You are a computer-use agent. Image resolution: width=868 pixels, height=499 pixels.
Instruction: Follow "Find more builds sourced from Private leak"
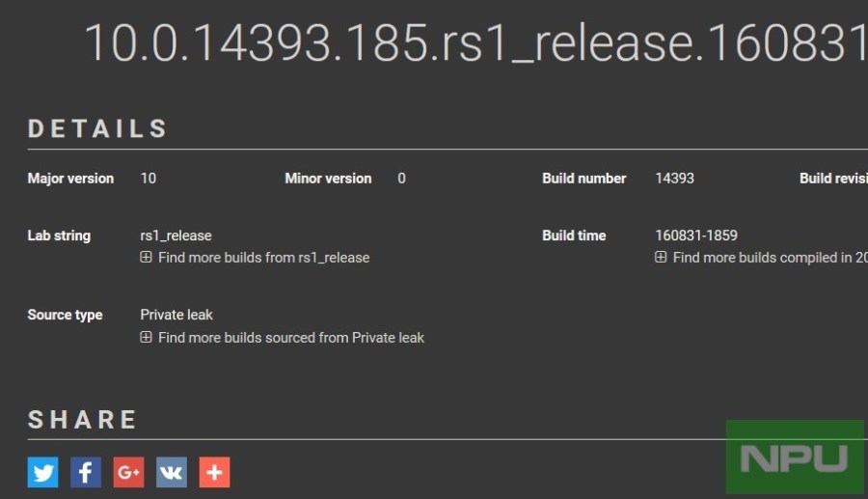coord(290,338)
